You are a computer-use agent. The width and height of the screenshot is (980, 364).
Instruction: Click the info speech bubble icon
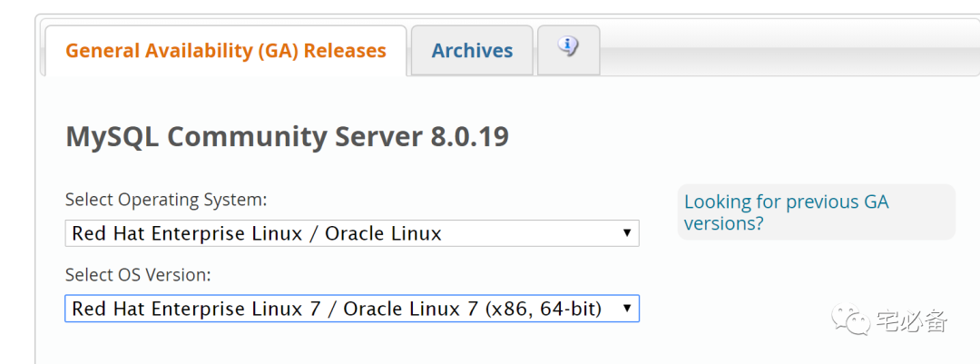point(568,47)
